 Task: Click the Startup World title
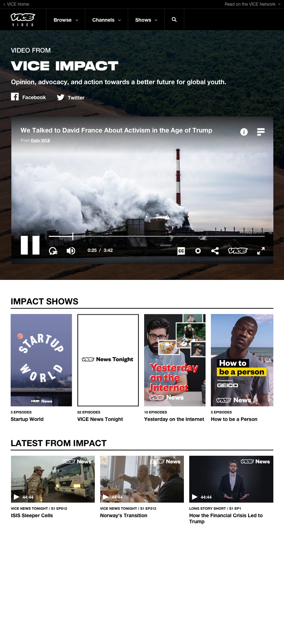[x=27, y=419]
